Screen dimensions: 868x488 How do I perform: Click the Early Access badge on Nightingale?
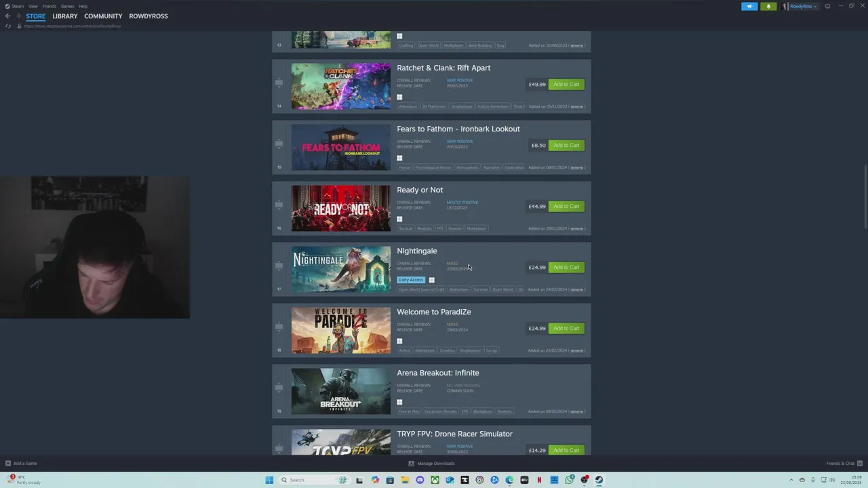pyautogui.click(x=411, y=280)
